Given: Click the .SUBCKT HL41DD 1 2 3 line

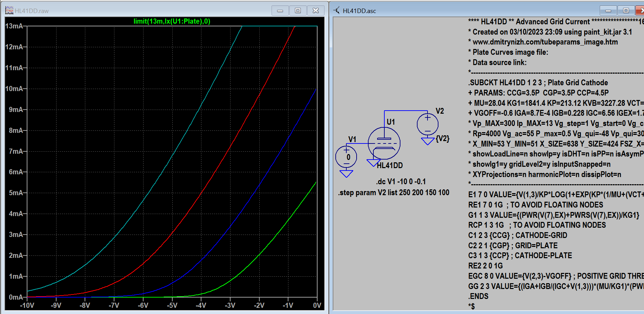Looking at the screenshot, I should pos(538,83).
